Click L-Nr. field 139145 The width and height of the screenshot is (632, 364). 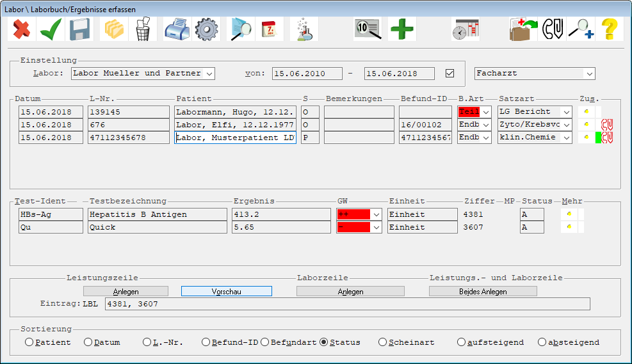(x=129, y=112)
